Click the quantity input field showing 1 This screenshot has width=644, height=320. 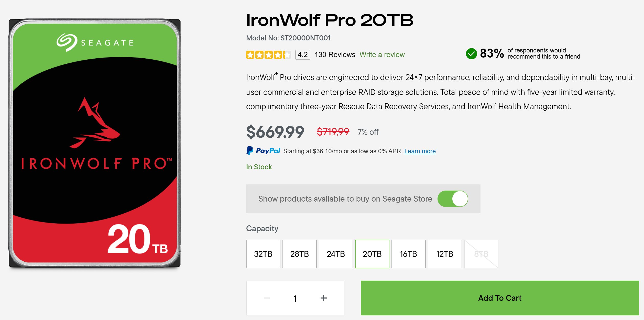pyautogui.click(x=295, y=298)
